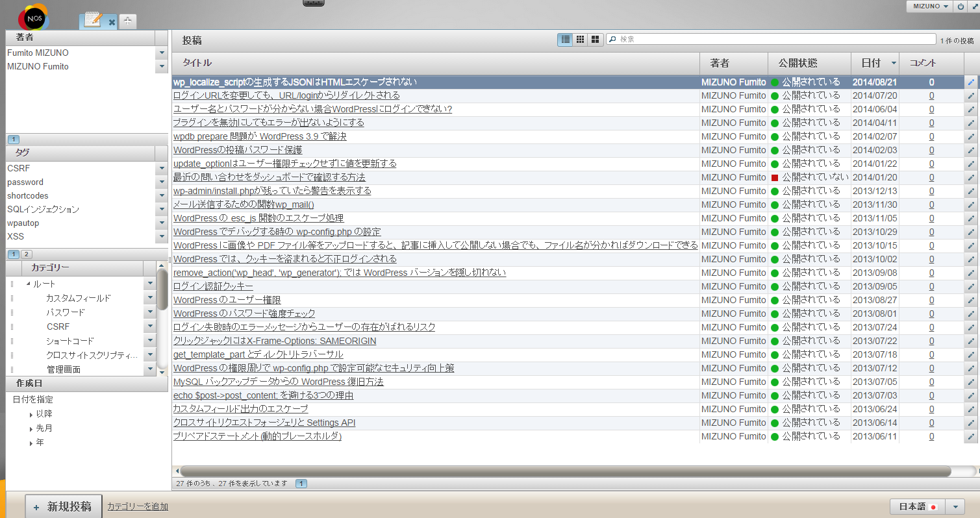Click pencil icon for プリペアドステートメント row
The height and width of the screenshot is (518, 980).
click(971, 436)
